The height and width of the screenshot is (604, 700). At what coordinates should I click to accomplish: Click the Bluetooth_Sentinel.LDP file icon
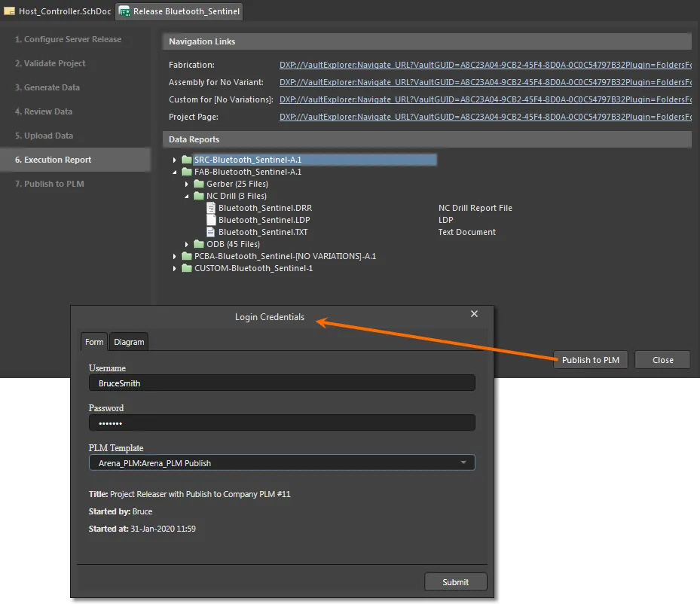tap(211, 220)
